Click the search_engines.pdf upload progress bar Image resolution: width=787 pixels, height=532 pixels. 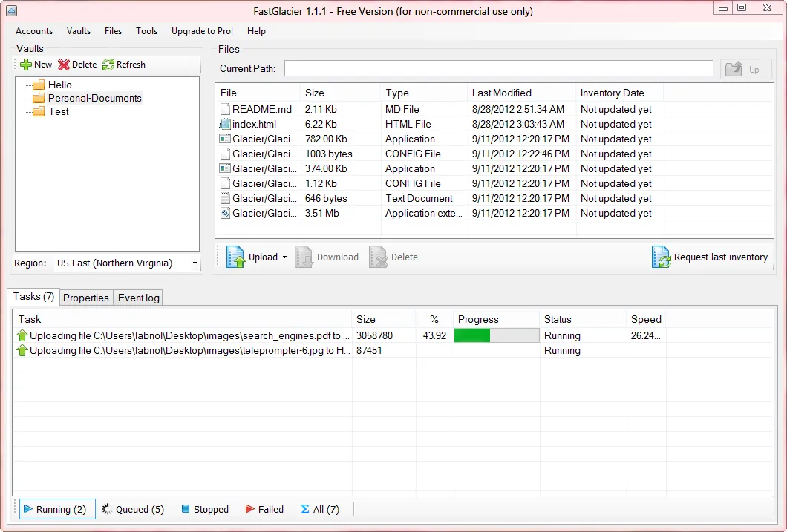coord(495,335)
